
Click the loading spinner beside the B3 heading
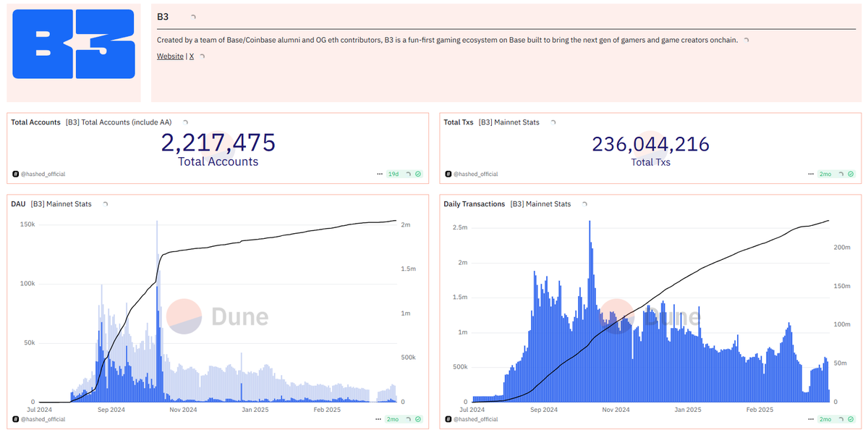tap(192, 17)
